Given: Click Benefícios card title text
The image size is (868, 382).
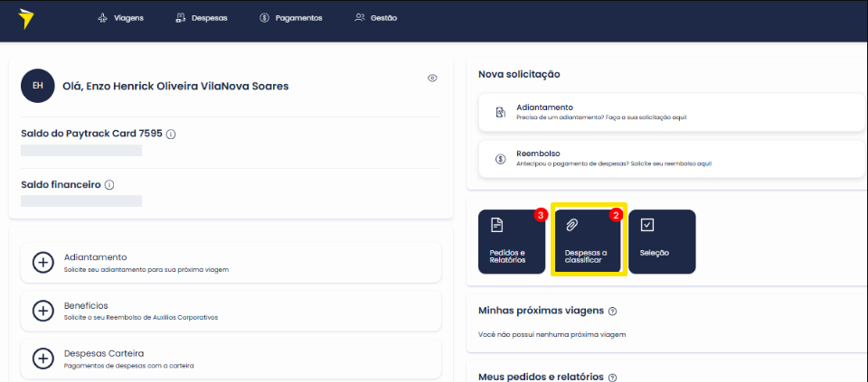Looking at the screenshot, I should (x=86, y=306).
